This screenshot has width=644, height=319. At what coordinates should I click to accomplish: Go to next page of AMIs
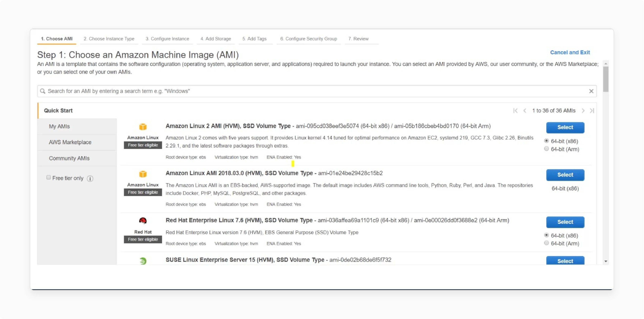(x=583, y=111)
